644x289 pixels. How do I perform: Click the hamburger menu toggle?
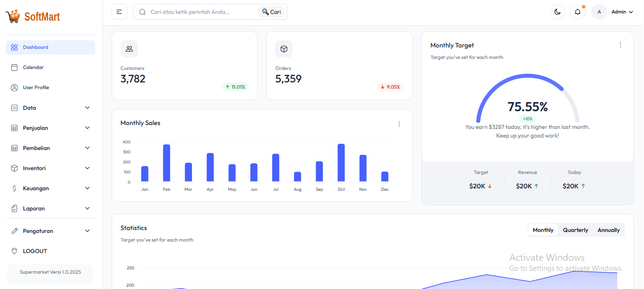pyautogui.click(x=119, y=12)
